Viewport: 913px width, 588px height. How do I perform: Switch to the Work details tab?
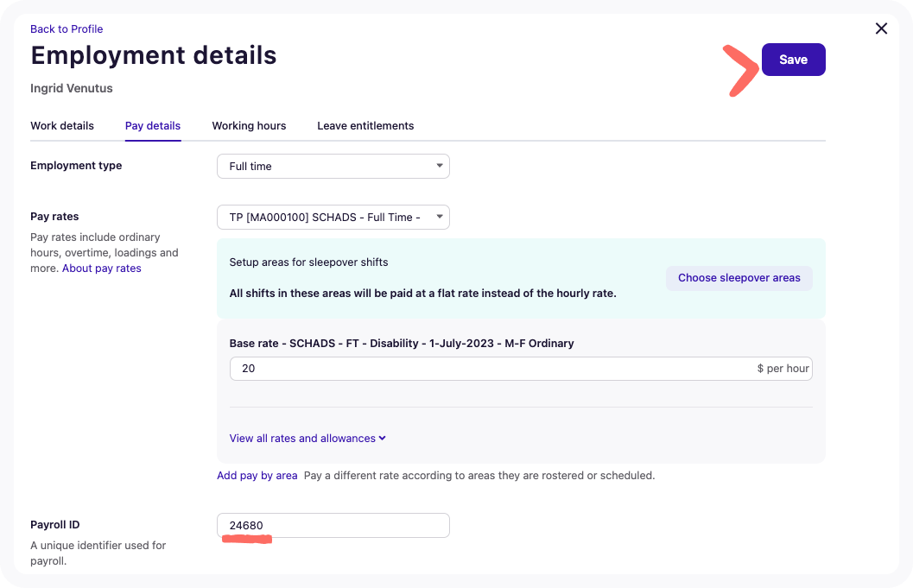[x=62, y=126]
